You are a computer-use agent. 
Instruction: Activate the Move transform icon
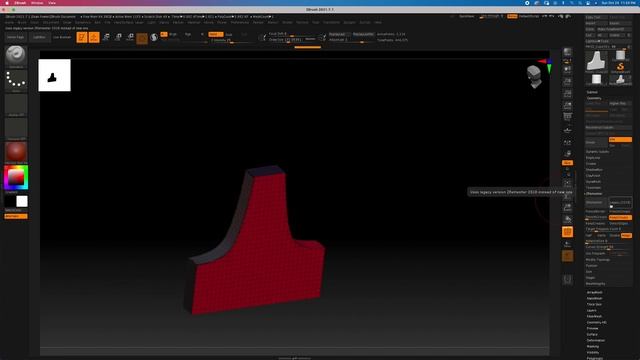pos(106,37)
